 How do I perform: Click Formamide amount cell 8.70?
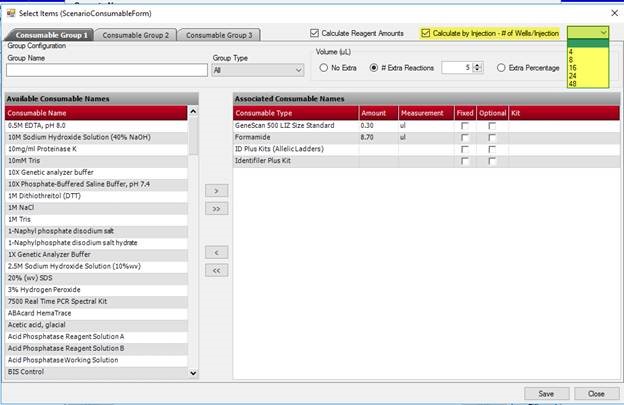[378, 137]
